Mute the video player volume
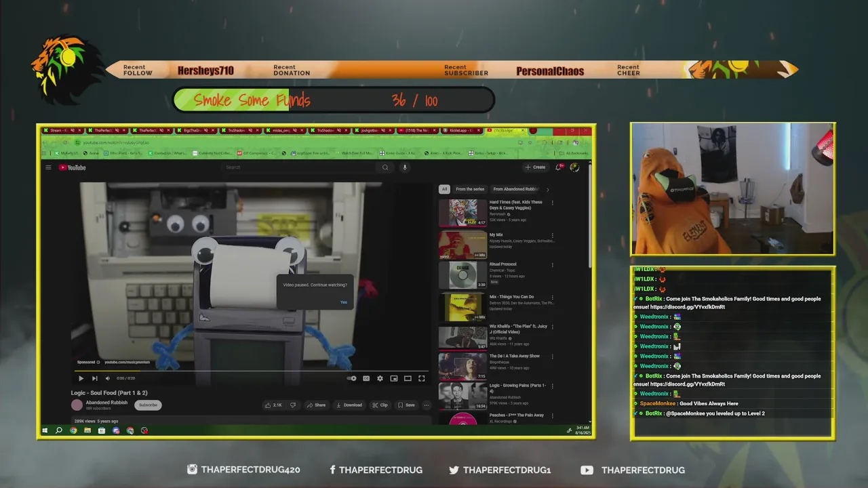 pyautogui.click(x=107, y=378)
